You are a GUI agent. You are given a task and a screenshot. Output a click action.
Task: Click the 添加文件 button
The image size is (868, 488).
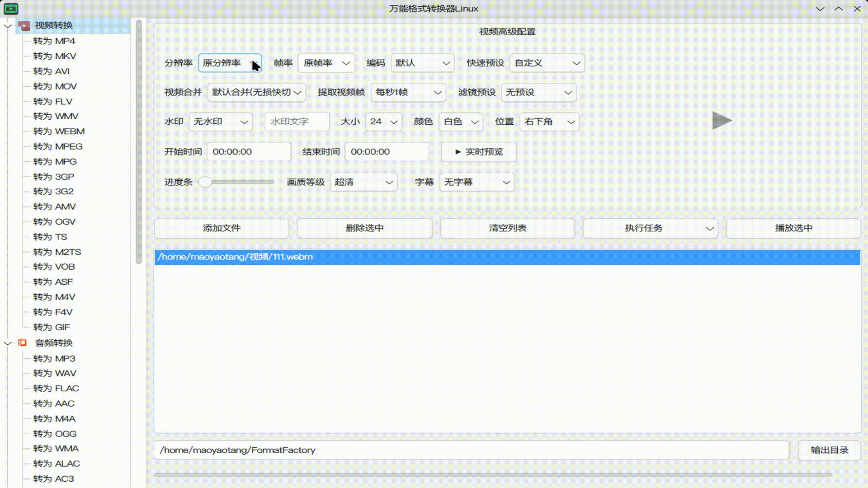point(222,229)
